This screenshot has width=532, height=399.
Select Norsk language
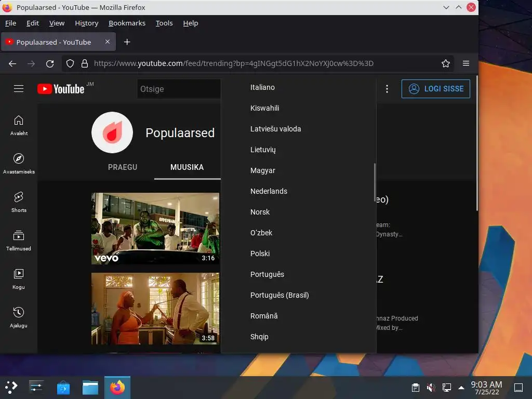tap(299, 212)
